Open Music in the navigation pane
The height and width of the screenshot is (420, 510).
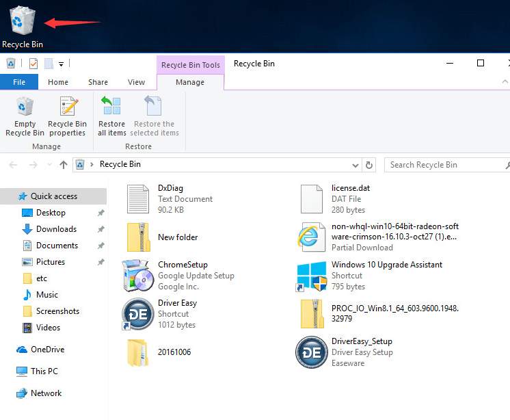47,295
